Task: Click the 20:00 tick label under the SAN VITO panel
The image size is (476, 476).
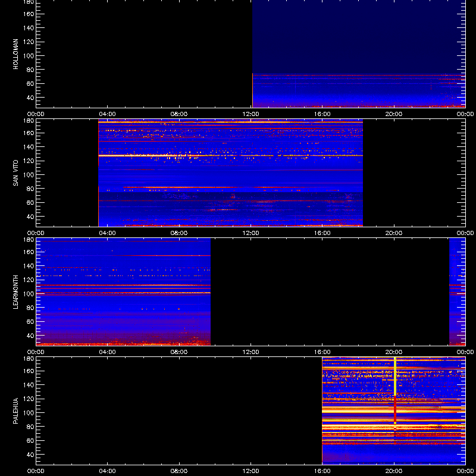Action: tap(394, 233)
